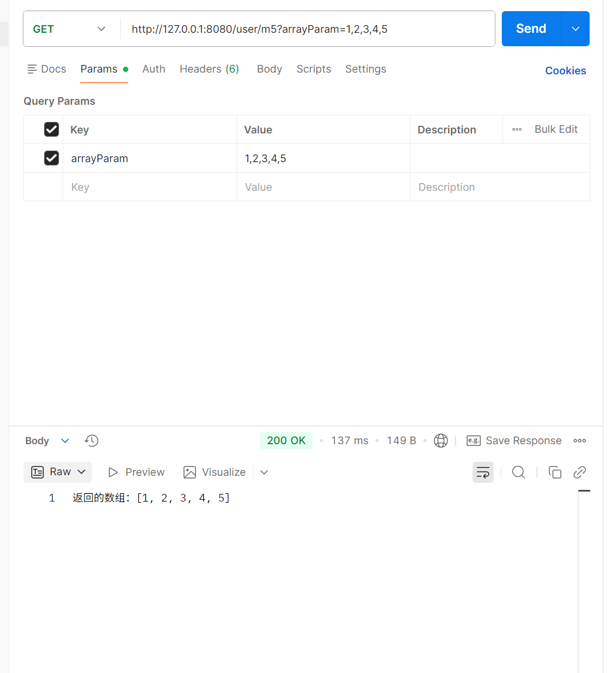Open the response history clock icon

(91, 440)
